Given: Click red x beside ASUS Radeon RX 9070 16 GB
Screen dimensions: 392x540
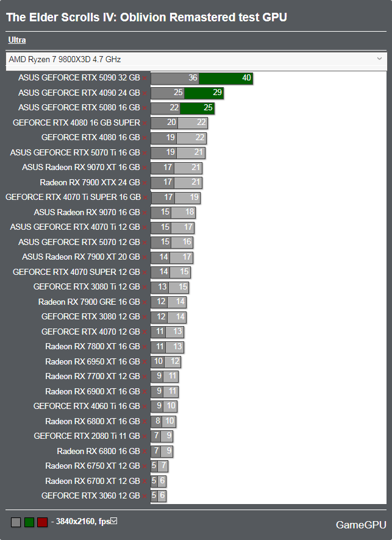Looking at the screenshot, I should click(144, 213).
